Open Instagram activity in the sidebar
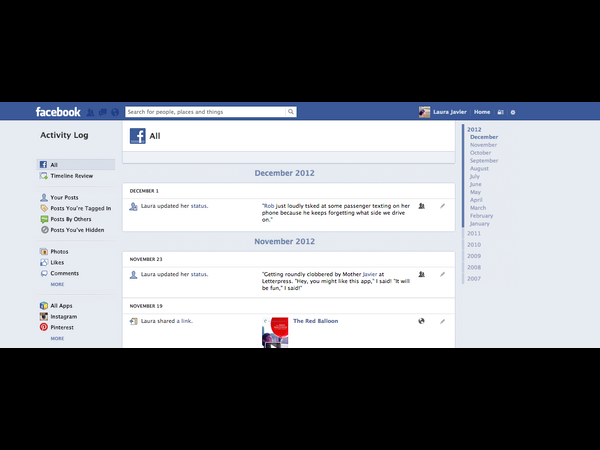This screenshot has width=600, height=450. tap(63, 316)
